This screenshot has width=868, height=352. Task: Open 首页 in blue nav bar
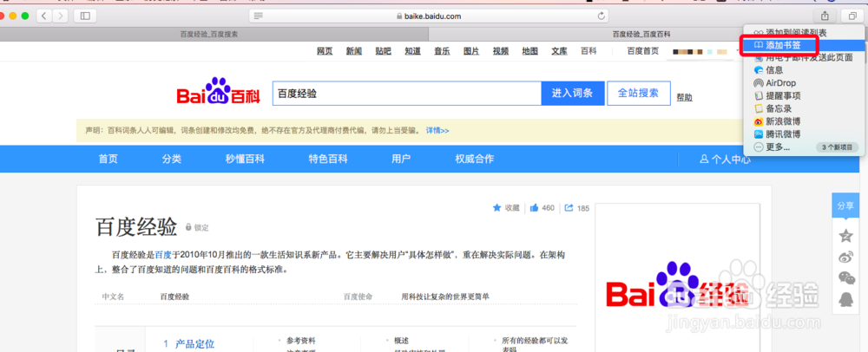click(x=108, y=160)
